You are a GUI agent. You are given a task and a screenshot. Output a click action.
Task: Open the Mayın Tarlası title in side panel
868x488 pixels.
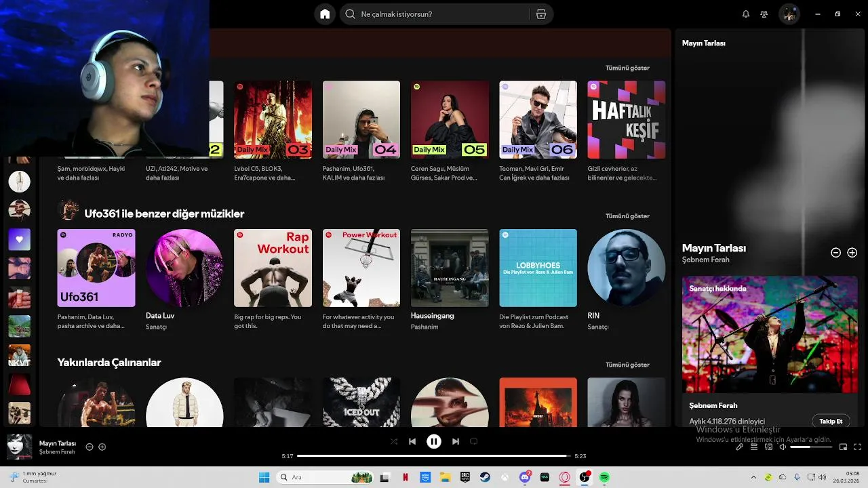tap(714, 248)
